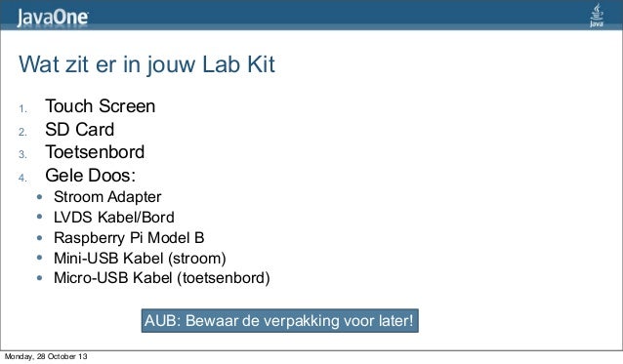Click the 'LVDS Kabel/Bord' bullet text

click(114, 217)
